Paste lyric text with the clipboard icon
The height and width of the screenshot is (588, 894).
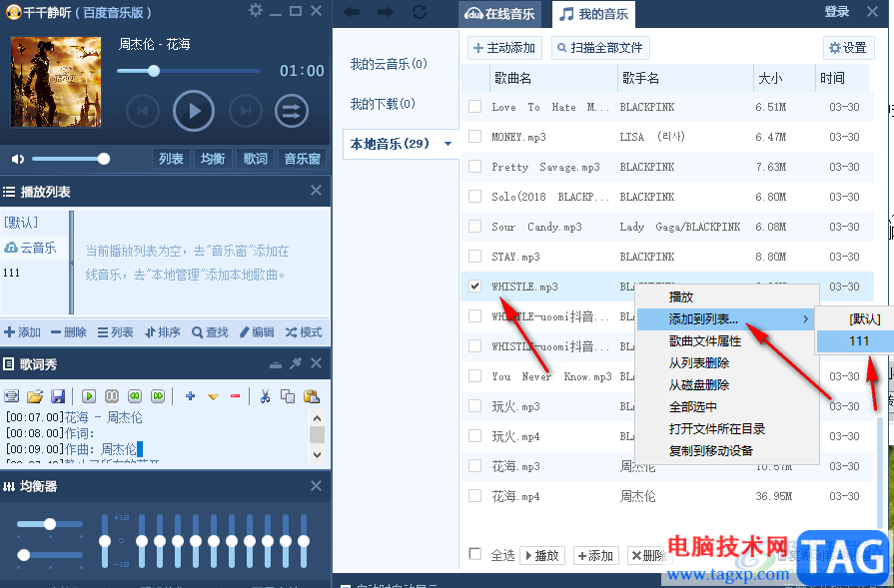click(x=312, y=396)
